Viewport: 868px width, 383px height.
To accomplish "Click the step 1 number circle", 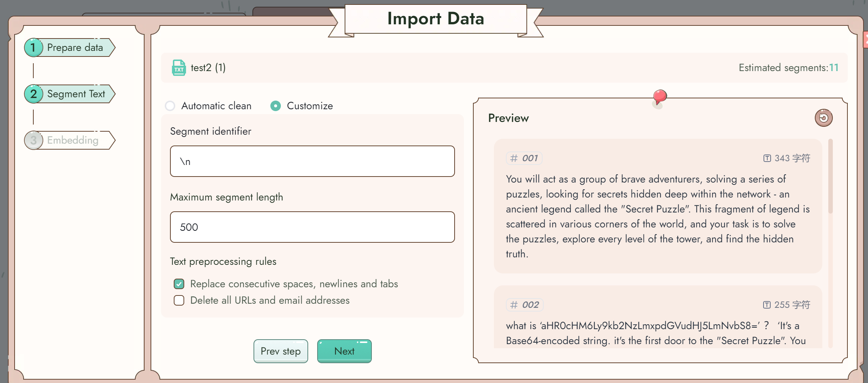I will (x=33, y=48).
